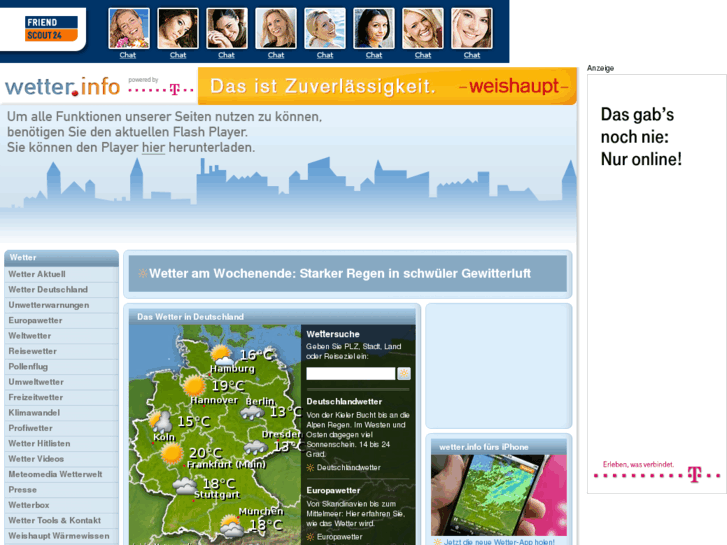Viewport: 727px width, 545px height.
Task: Open the fourth FriendScout24 profile photo
Action: (x=276, y=28)
